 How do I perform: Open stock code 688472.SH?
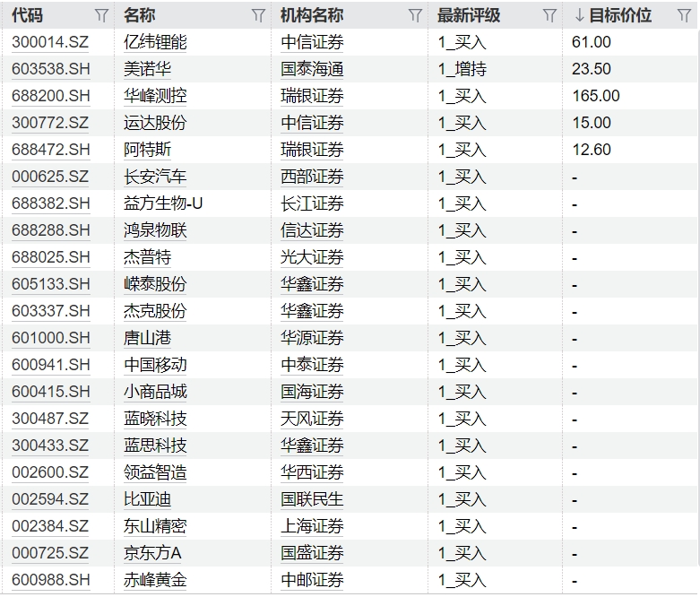click(51, 150)
